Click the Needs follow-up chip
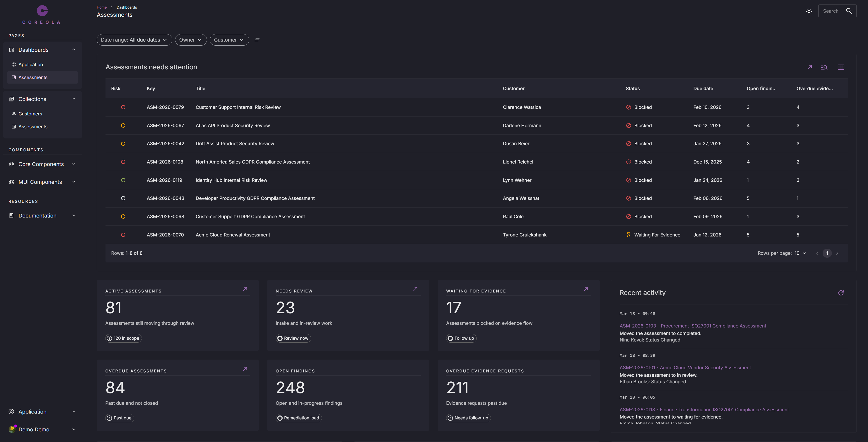868x442 pixels. point(468,418)
